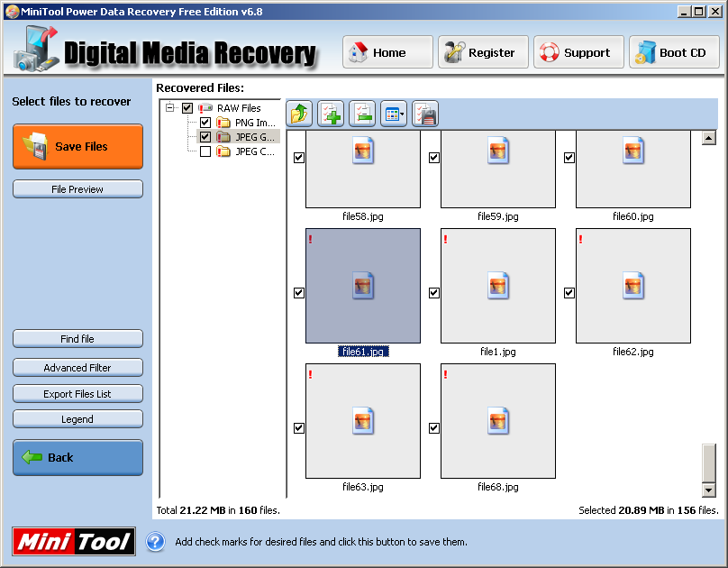Open File Preview
Viewport: 728px width, 568px height.
(78, 189)
